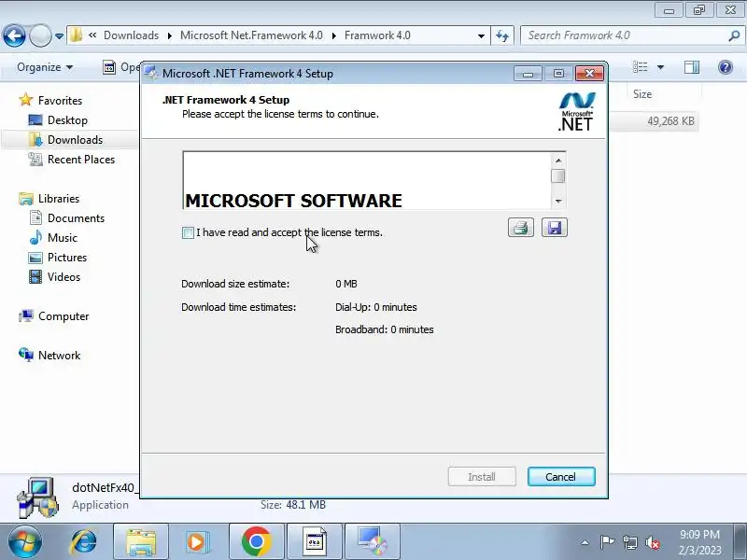The width and height of the screenshot is (747, 560).
Task: Open Windows Media Player from the taskbar
Action: [x=196, y=541]
